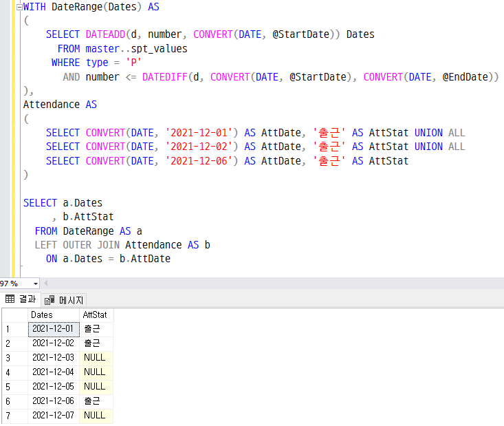Place cursor on LEFT OUTER JOIN keyword
This screenshot has width=504, height=426.
coord(77,245)
